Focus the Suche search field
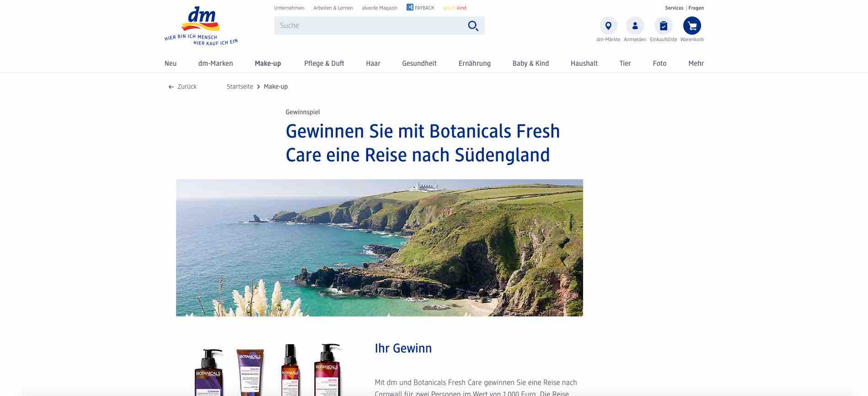The height and width of the screenshot is (396, 868). pyautogui.click(x=379, y=26)
